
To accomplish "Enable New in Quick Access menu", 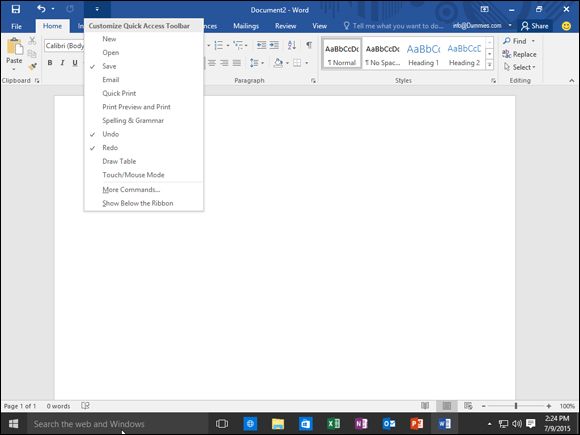I will (144, 39).
